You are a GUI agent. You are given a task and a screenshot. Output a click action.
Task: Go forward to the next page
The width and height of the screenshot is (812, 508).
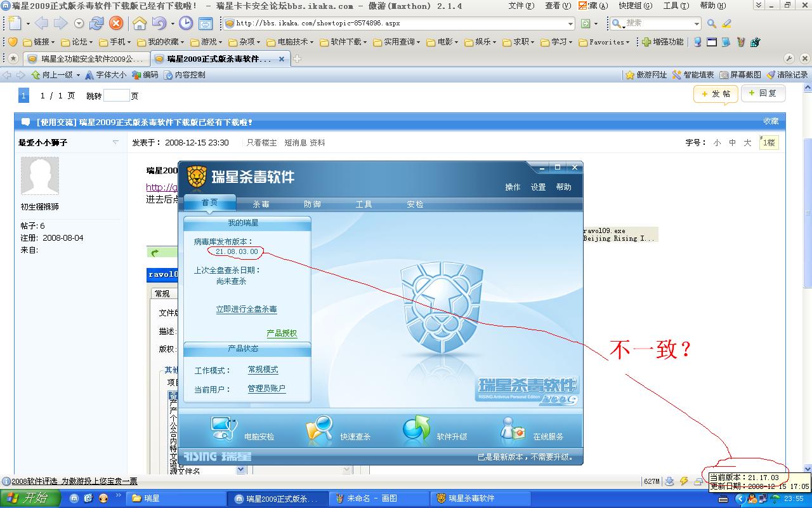60,23
